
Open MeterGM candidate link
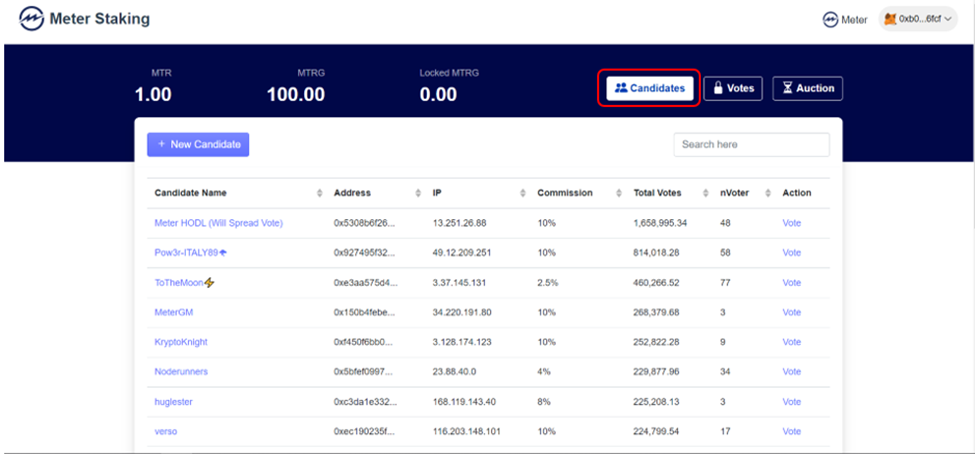tap(173, 312)
